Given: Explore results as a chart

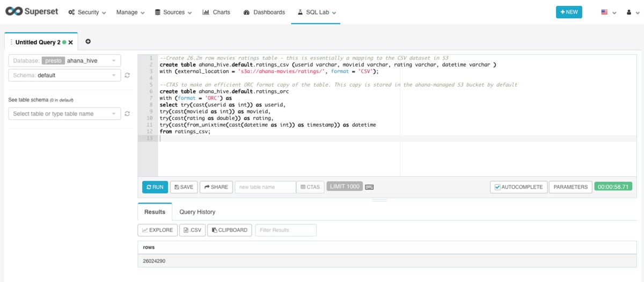Looking at the screenshot, I should (157, 230).
